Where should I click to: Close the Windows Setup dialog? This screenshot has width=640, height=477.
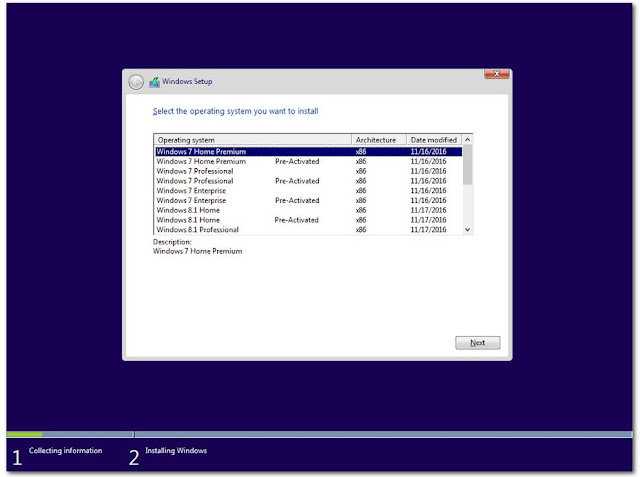tap(496, 74)
